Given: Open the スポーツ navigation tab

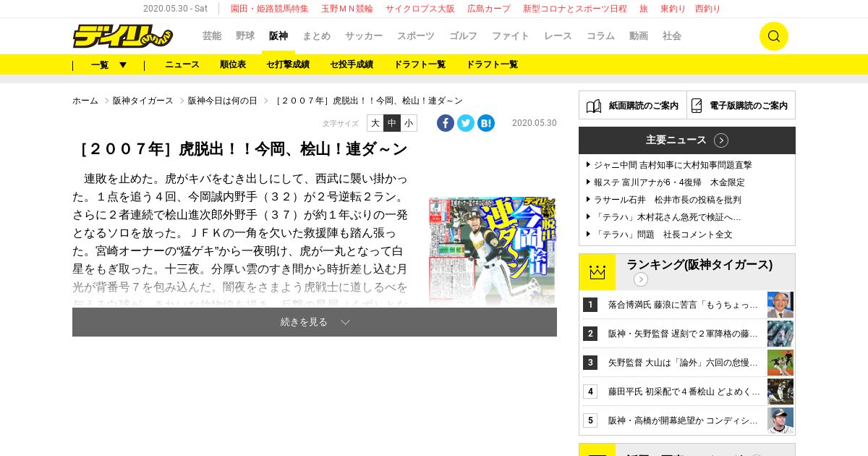Looking at the screenshot, I should pyautogui.click(x=416, y=35).
